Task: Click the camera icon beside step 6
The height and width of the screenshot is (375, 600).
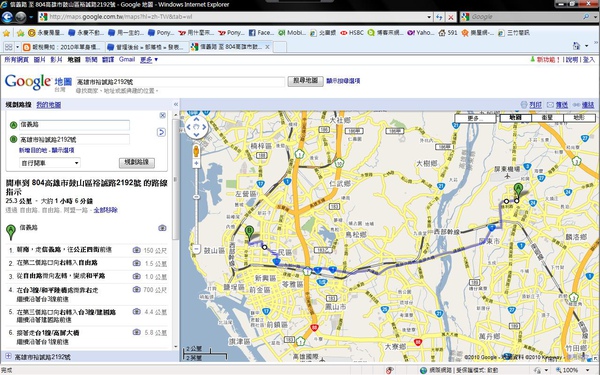Action: 136,332
